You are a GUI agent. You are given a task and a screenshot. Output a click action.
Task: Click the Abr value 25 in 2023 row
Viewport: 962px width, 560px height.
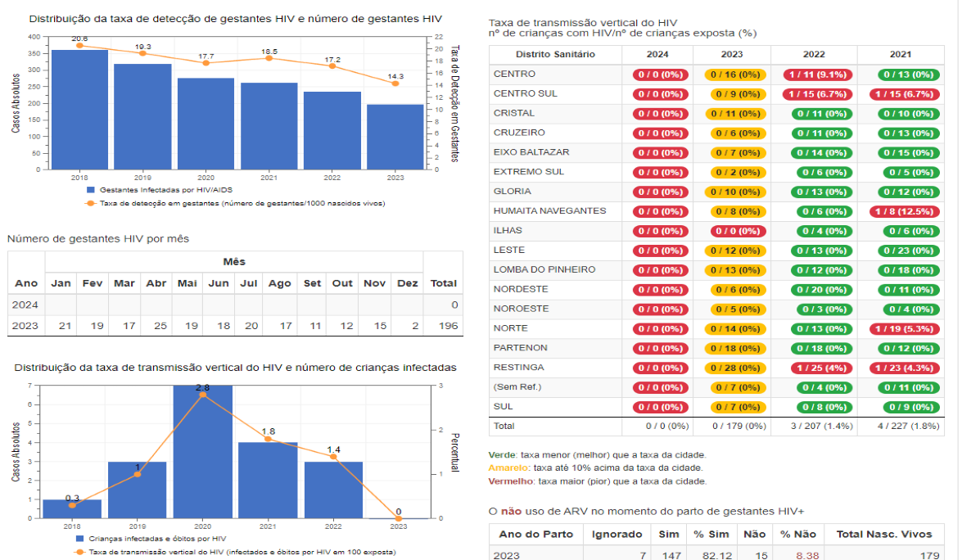tap(160, 326)
